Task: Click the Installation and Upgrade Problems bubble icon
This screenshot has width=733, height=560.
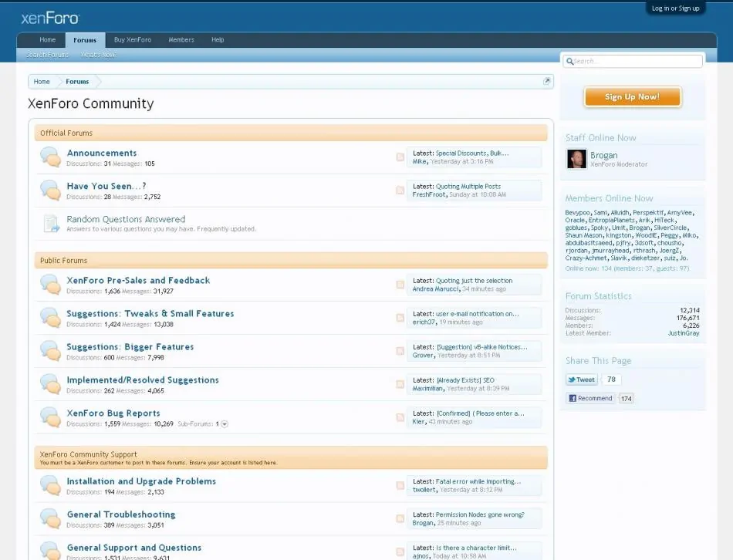Action: [50, 486]
